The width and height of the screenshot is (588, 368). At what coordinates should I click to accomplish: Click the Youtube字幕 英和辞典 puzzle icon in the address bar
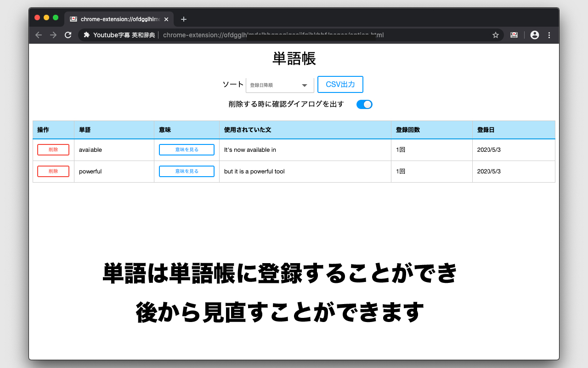[x=87, y=34]
